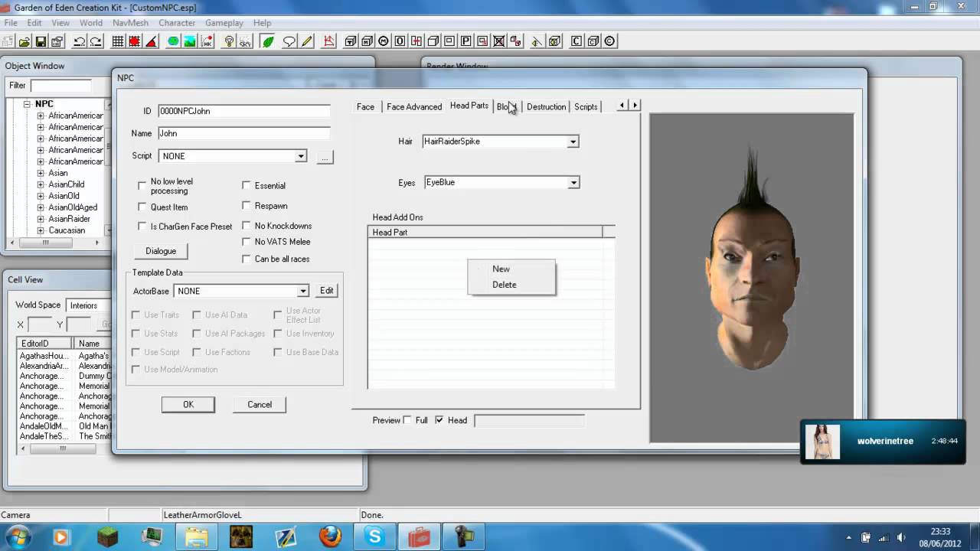
Task: Click the Windows Start orb
Action: pos(18,536)
